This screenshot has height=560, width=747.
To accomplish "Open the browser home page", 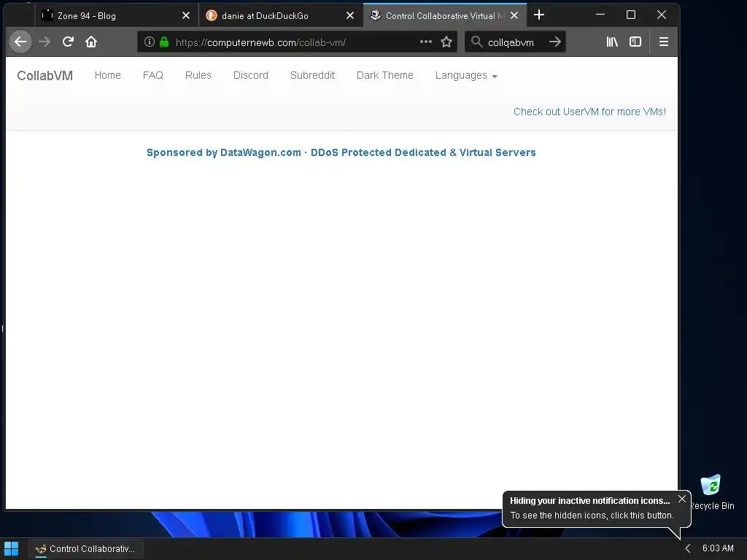I will tap(91, 42).
